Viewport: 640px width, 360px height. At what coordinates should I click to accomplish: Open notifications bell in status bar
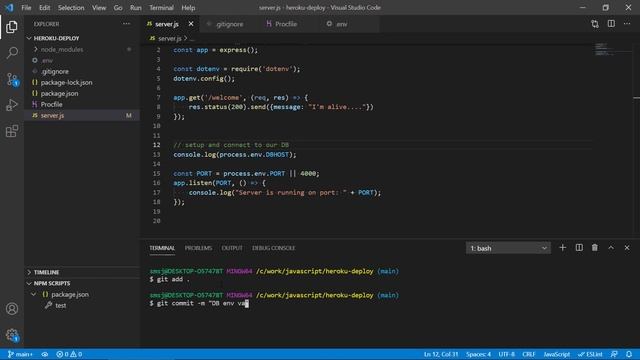[629, 354]
